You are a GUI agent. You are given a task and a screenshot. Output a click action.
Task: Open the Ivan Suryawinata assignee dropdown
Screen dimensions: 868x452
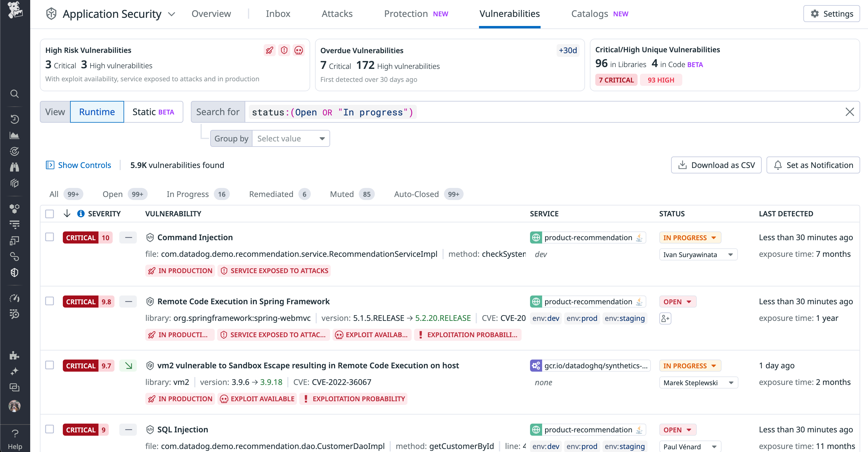click(698, 254)
